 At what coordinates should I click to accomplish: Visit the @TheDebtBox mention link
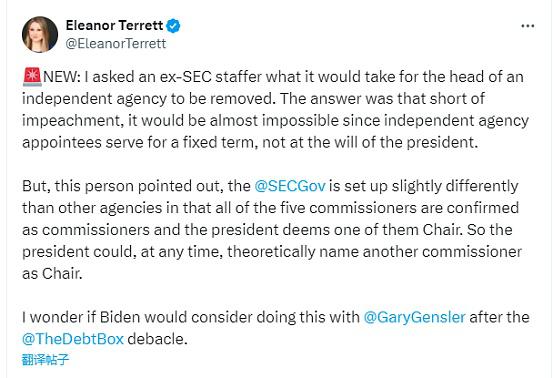73,339
